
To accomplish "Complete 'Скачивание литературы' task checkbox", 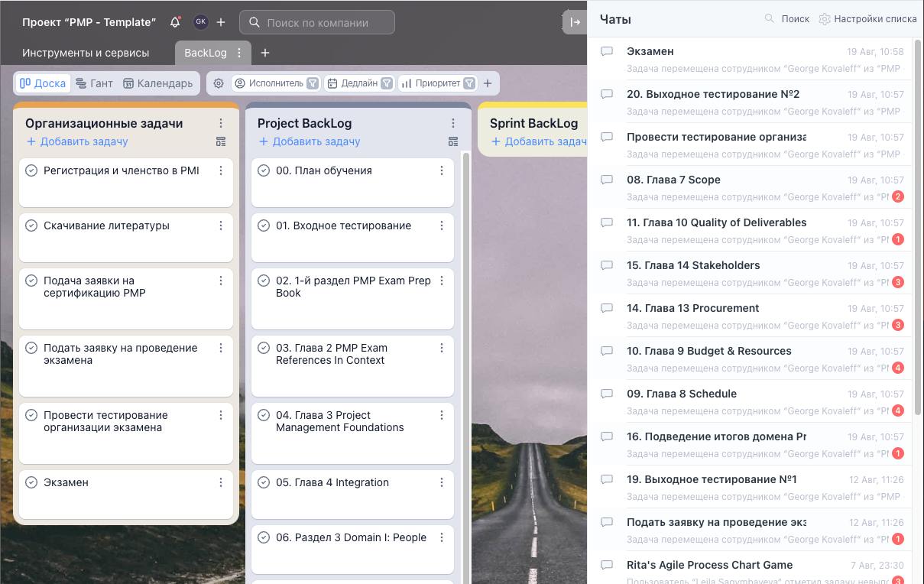I will (x=31, y=225).
